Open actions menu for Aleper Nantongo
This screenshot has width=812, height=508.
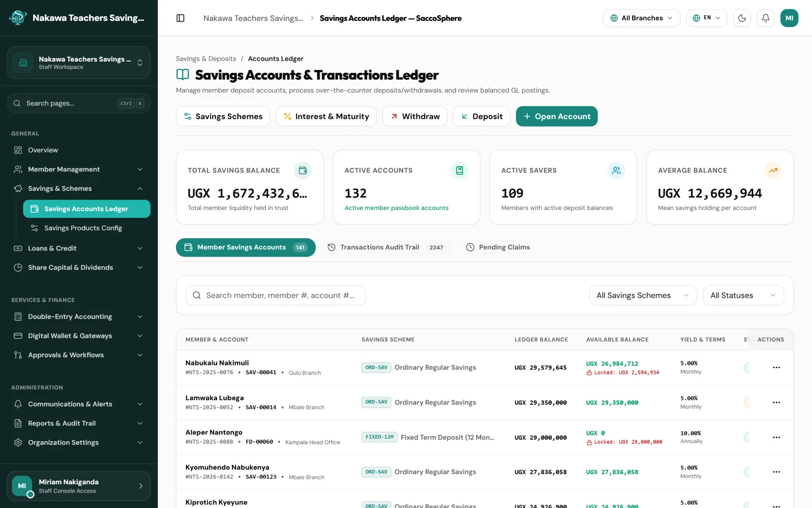[x=776, y=437]
